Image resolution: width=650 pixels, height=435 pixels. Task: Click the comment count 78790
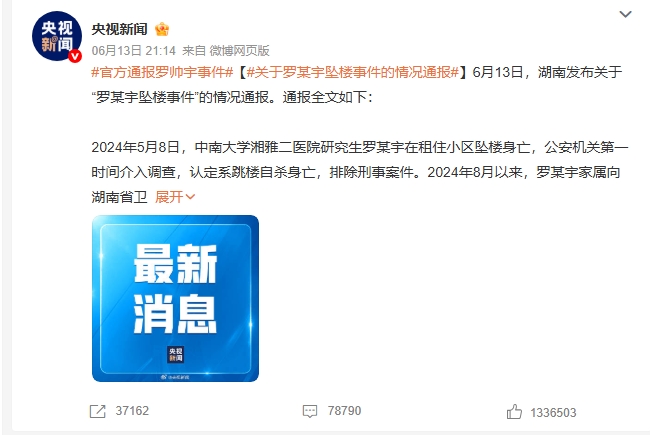(x=344, y=411)
